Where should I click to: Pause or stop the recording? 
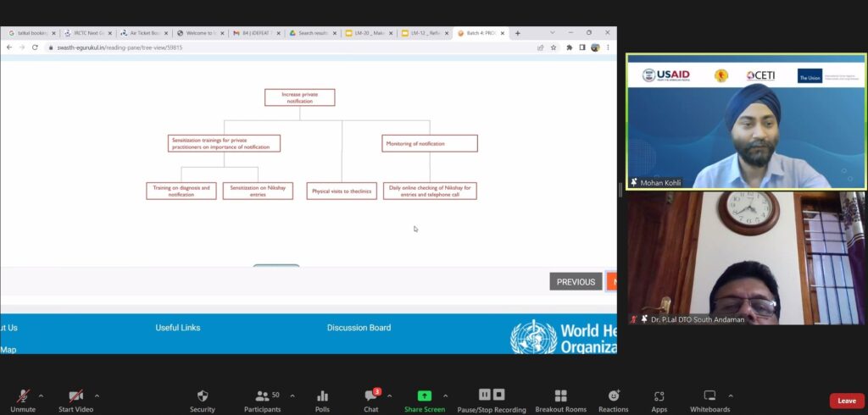tap(492, 396)
